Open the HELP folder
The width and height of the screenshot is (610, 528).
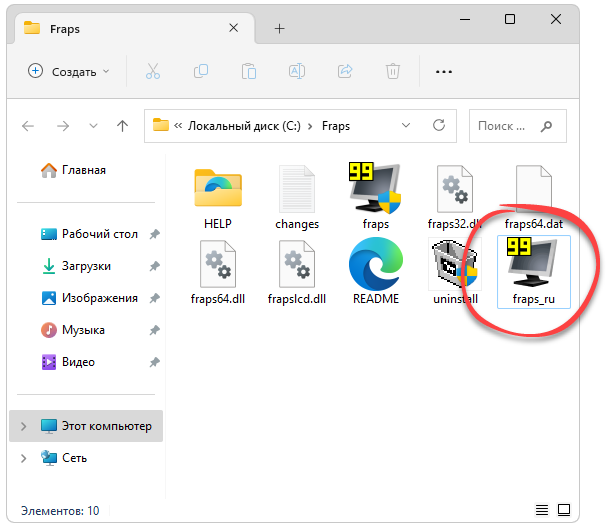point(218,196)
